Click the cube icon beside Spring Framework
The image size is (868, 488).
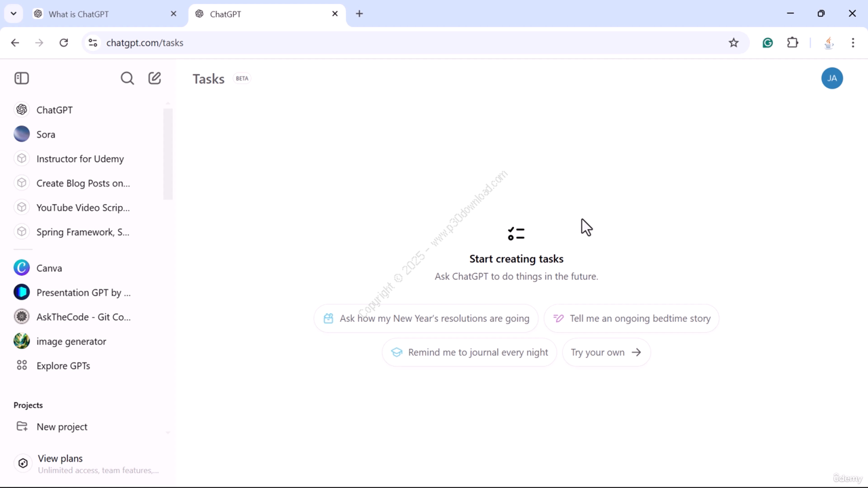(22, 232)
